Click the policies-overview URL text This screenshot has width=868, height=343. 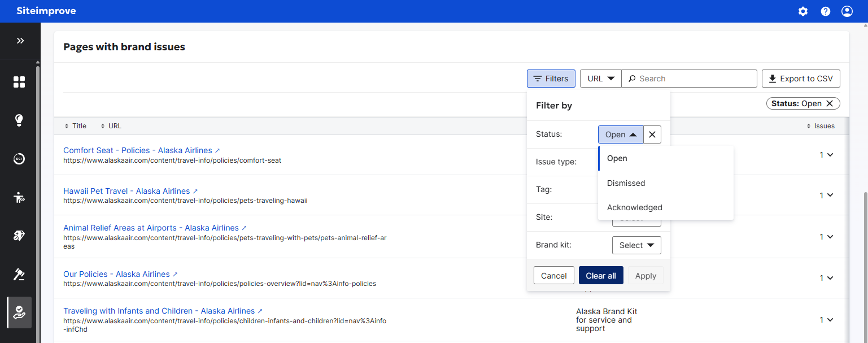(220, 284)
